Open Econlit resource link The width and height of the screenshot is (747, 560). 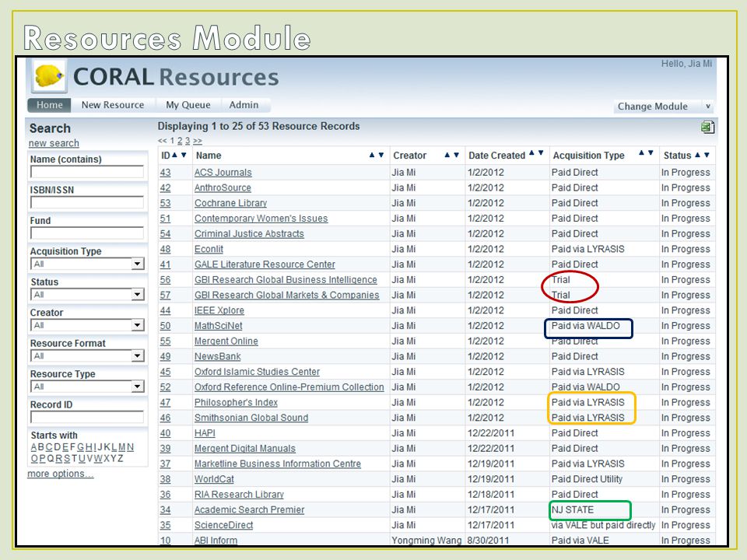coord(209,249)
